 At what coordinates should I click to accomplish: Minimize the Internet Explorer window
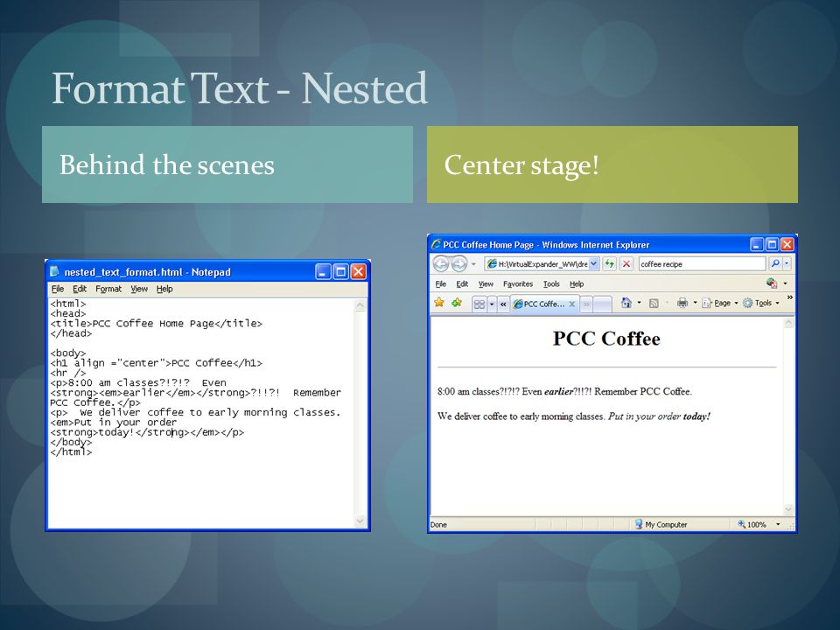[x=756, y=245]
